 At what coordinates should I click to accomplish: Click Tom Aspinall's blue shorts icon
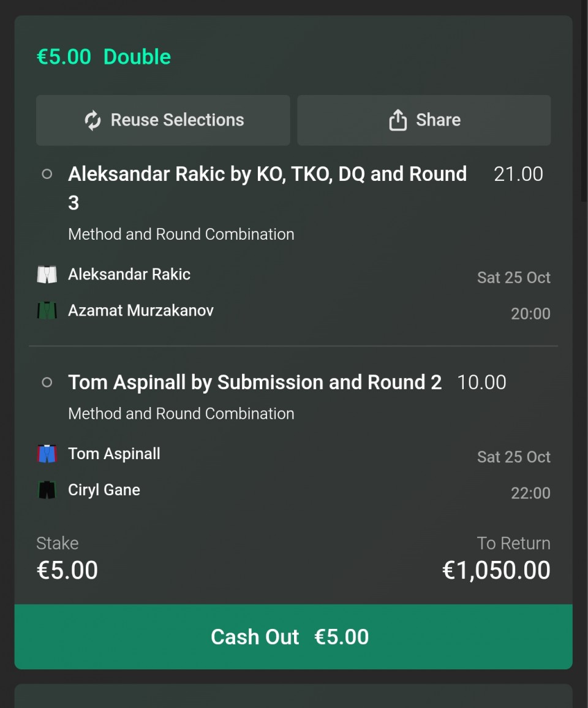(x=47, y=454)
